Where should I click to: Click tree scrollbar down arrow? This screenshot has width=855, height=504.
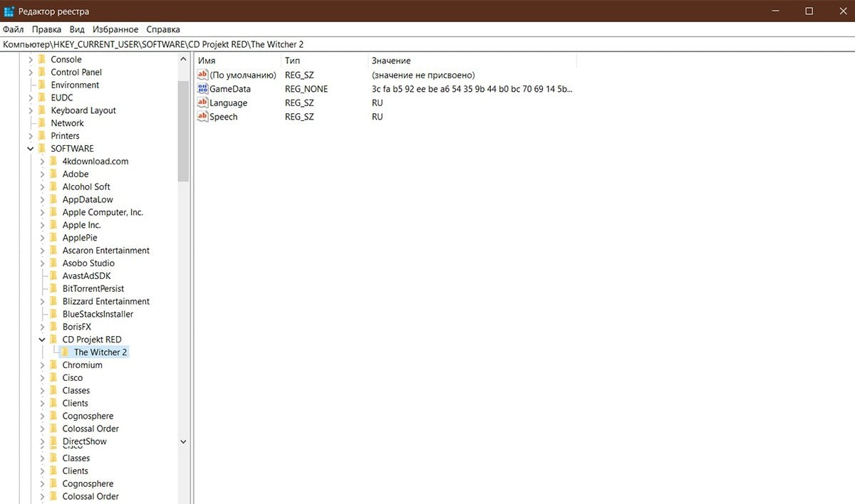point(183,441)
